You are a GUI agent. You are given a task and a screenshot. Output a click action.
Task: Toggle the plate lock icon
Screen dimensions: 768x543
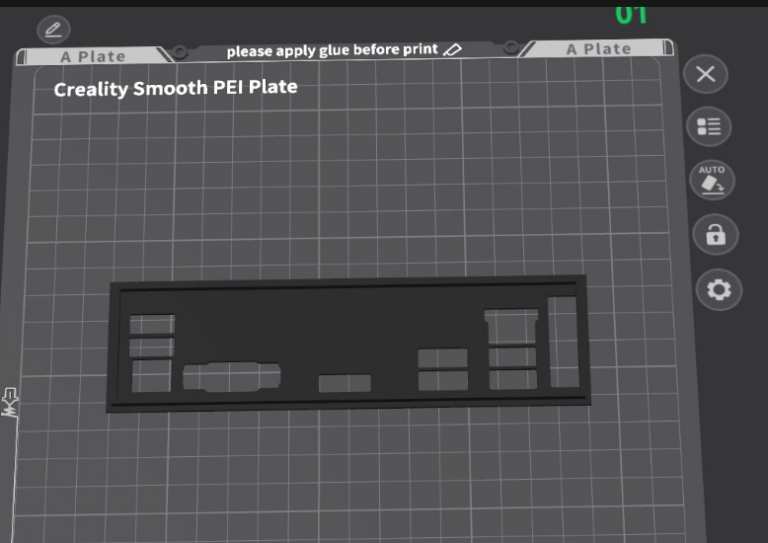716,235
